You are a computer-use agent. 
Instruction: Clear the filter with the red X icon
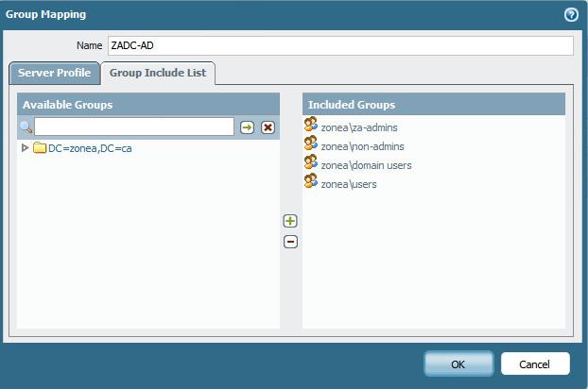pyautogui.click(x=268, y=127)
